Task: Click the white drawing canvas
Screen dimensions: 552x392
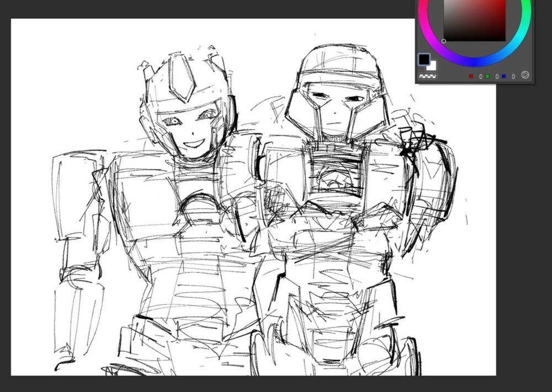Action: click(253, 197)
